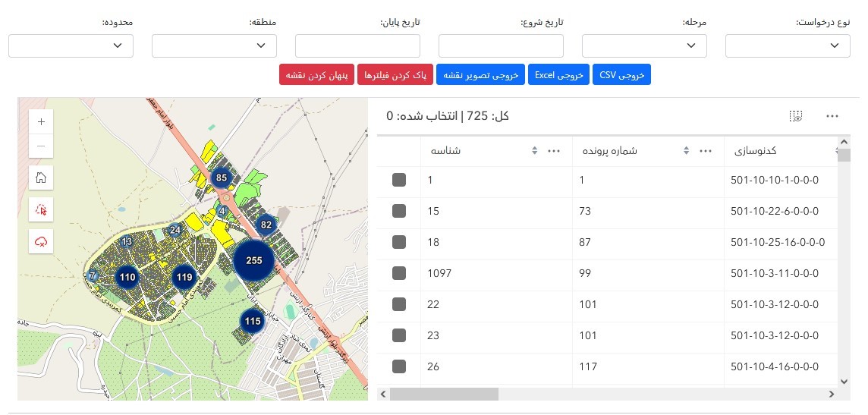Select the row with شناسه 1
Image resolution: width=868 pixels, height=415 pixels.
tap(399, 180)
